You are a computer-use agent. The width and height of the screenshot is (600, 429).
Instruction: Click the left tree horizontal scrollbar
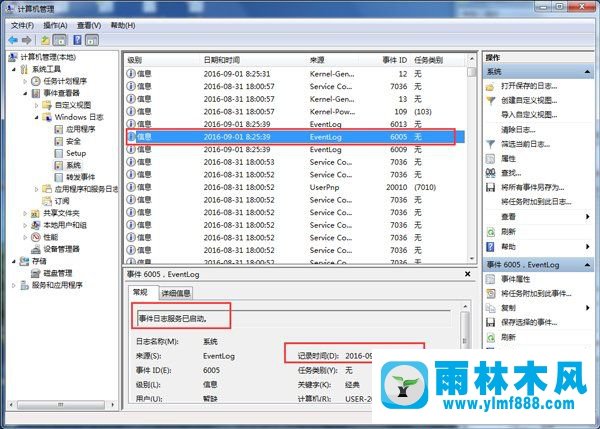coord(61,405)
